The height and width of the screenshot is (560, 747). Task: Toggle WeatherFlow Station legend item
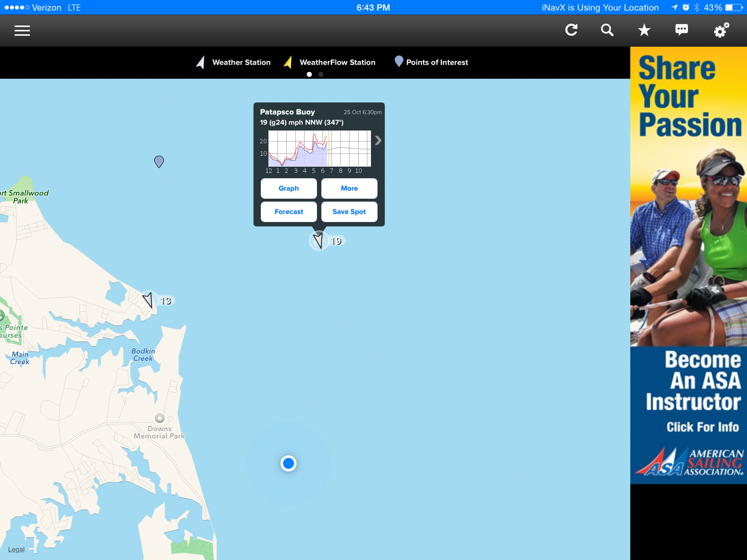pos(329,62)
